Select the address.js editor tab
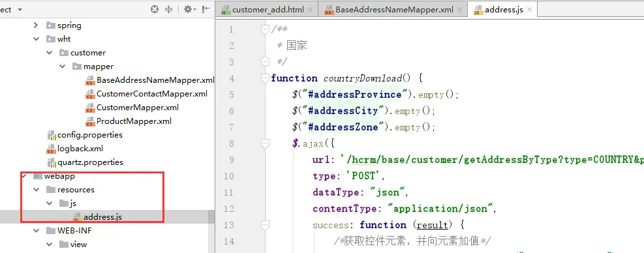The width and height of the screenshot is (644, 253). [504, 10]
